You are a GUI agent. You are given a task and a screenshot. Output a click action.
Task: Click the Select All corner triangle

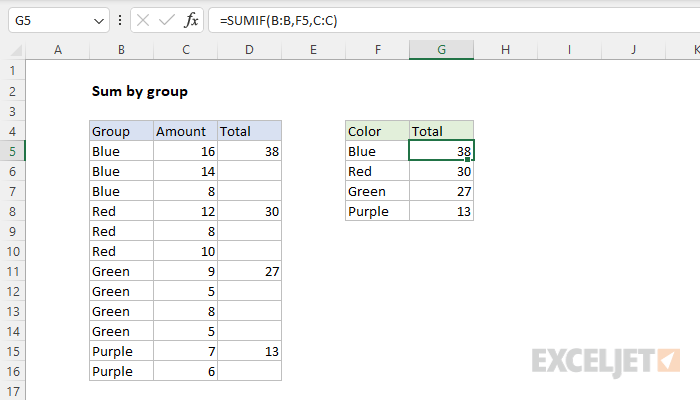[x=16, y=50]
